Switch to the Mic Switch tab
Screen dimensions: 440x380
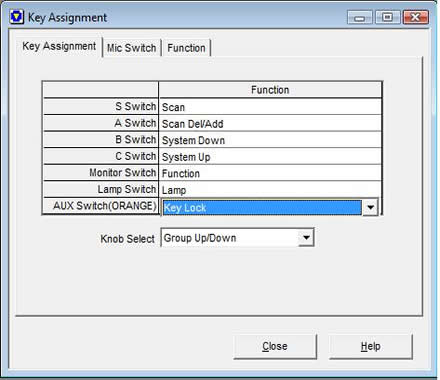131,48
